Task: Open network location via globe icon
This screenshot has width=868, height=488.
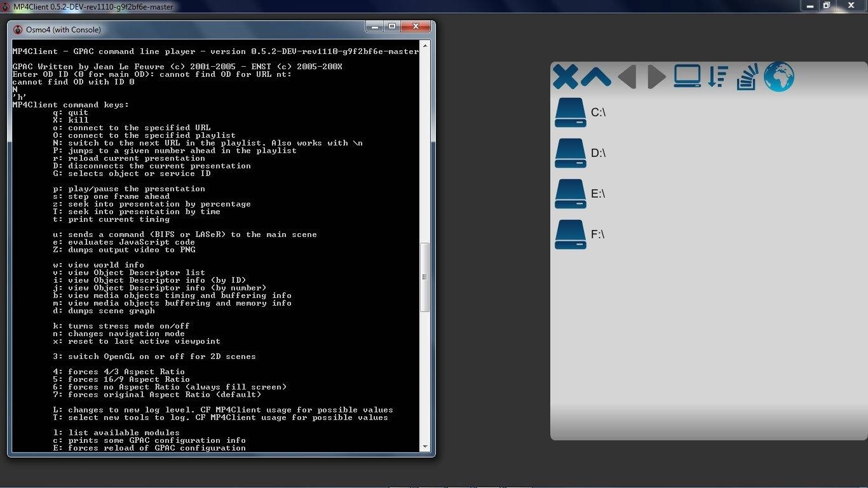Action: pos(779,77)
